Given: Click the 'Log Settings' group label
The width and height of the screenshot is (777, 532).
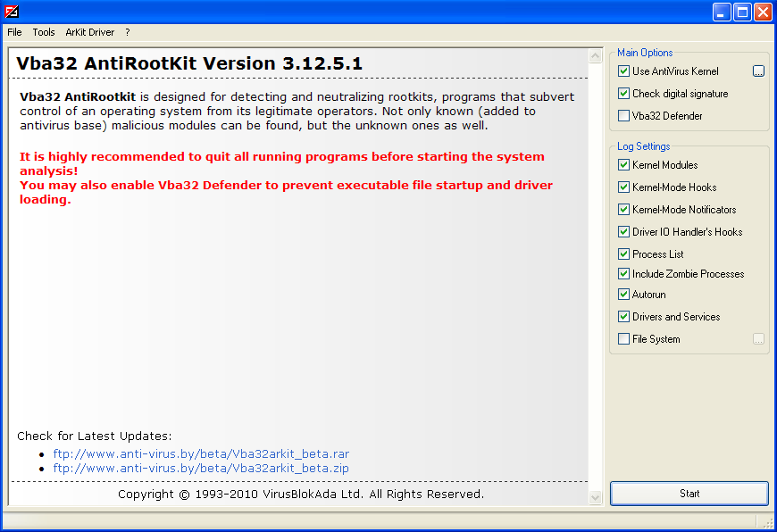Looking at the screenshot, I should pos(643,146).
